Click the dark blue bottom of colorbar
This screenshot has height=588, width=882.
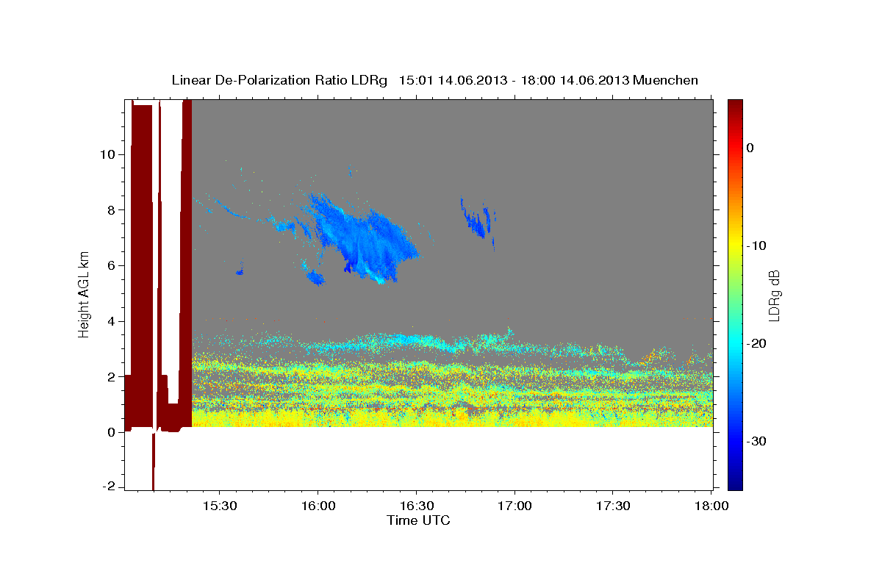coord(734,481)
